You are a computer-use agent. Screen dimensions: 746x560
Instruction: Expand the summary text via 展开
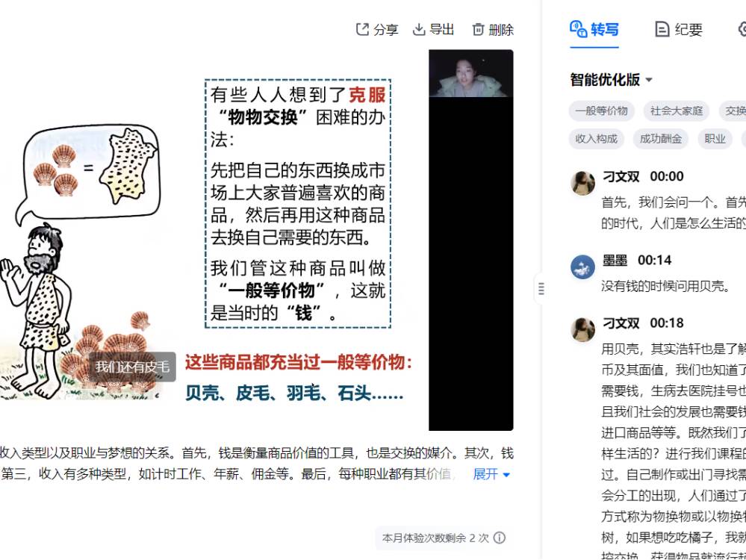[491, 474]
